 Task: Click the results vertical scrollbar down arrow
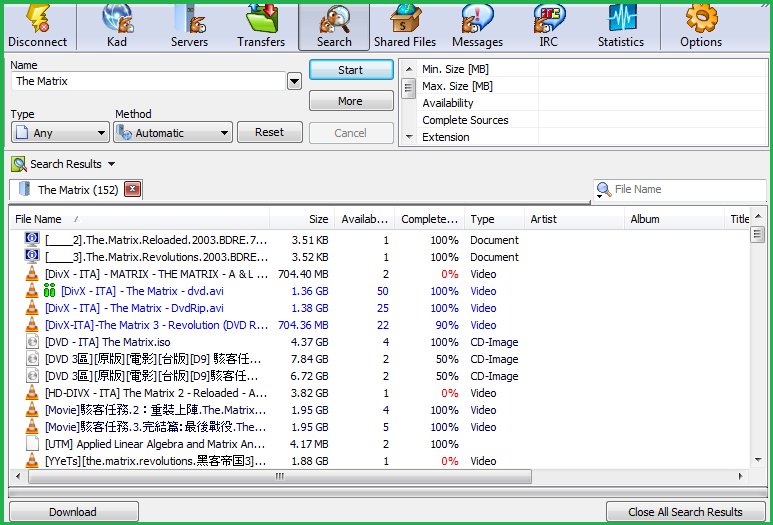click(758, 460)
